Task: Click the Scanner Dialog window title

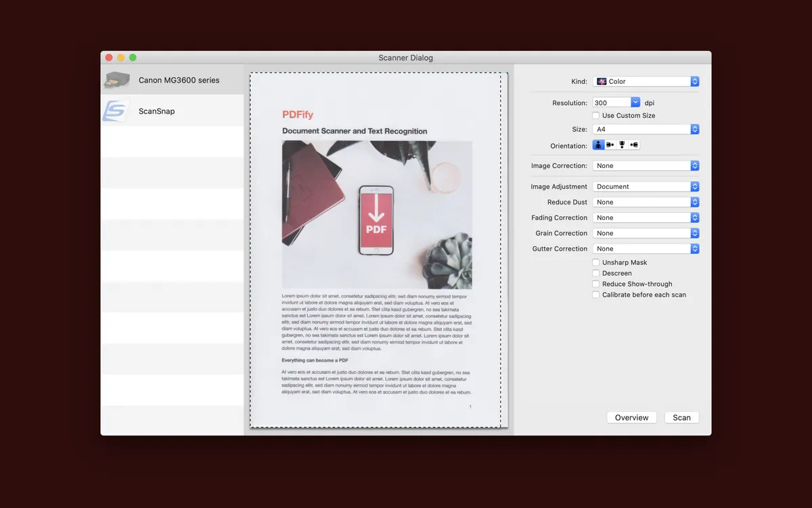Action: [x=406, y=58]
